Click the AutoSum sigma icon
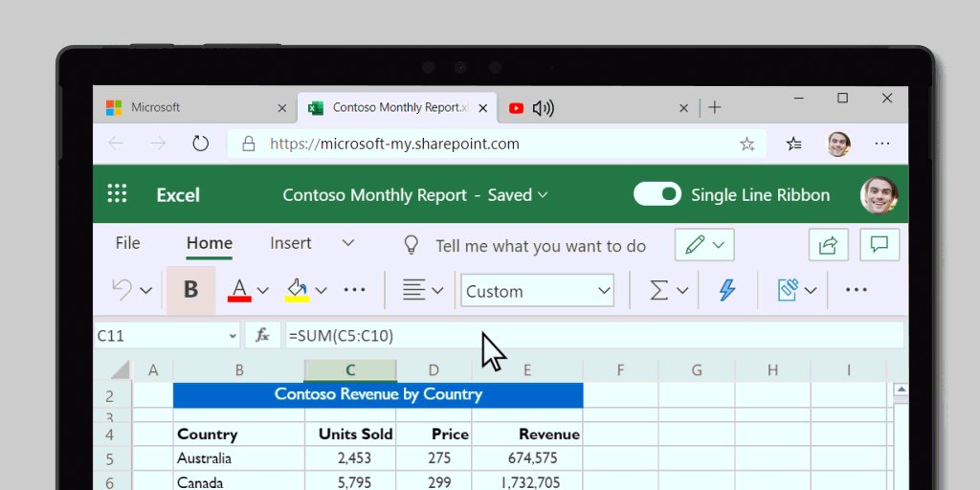 [658, 290]
